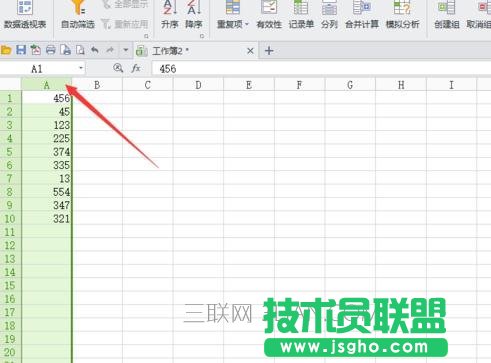Click the new blank document icon
This screenshot has height=363, width=491.
[x=80, y=50]
